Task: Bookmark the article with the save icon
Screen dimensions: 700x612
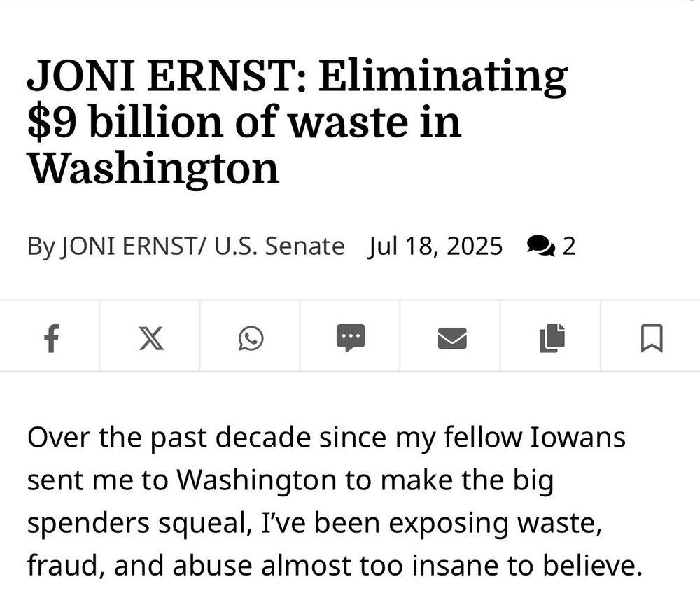Action: point(652,338)
